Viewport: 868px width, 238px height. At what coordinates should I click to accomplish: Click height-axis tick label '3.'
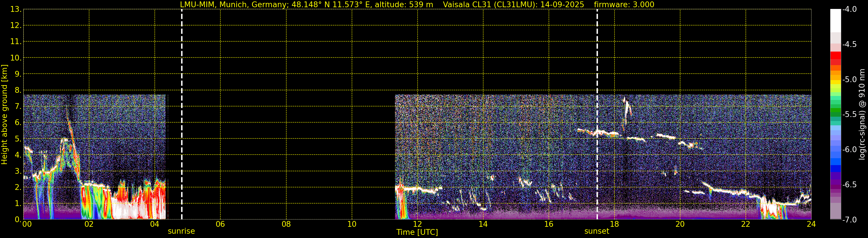point(18,171)
